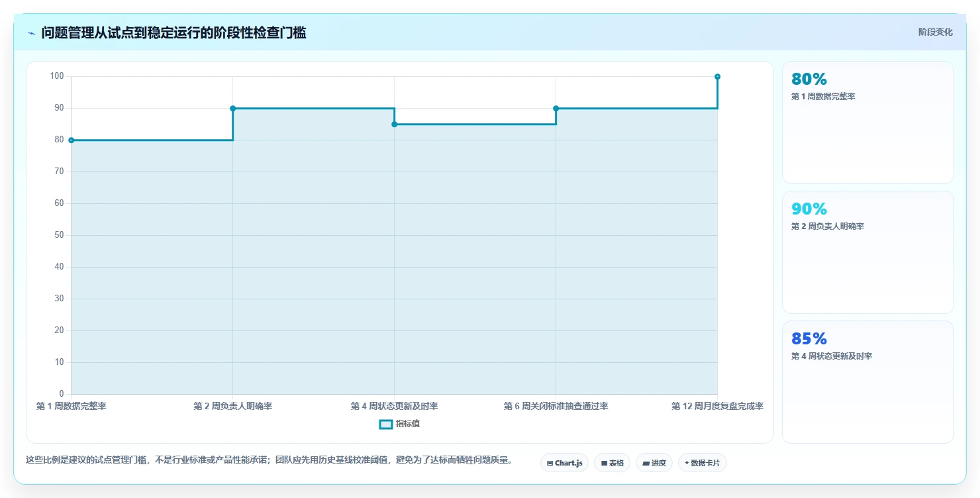Viewport: 980px width, 498px height.
Task: Toggle the 指标值 legend swatch
Action: coord(386,424)
